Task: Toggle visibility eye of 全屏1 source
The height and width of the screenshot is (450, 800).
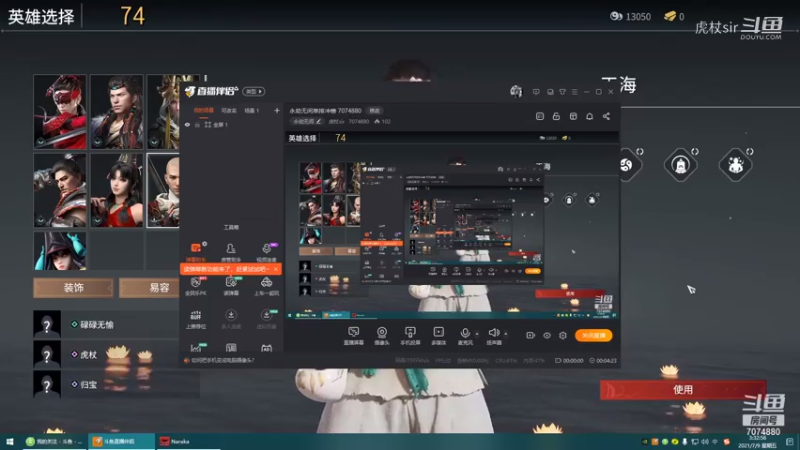Action: click(187, 125)
